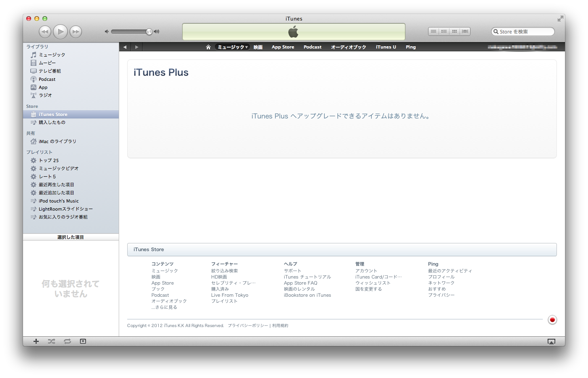This screenshot has width=588, height=378.
Task: Open 最近再生した項目 playlist
Action: tap(71, 185)
